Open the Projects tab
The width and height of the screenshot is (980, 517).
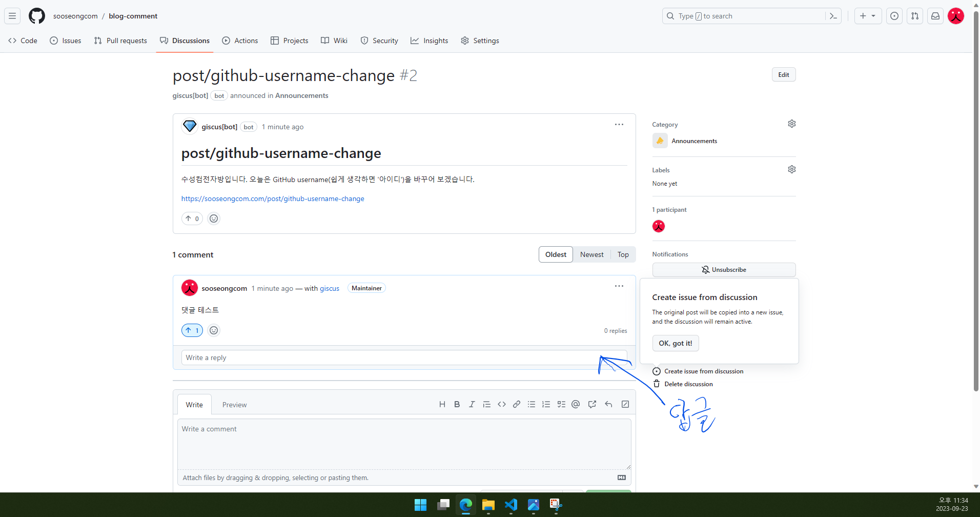290,41
